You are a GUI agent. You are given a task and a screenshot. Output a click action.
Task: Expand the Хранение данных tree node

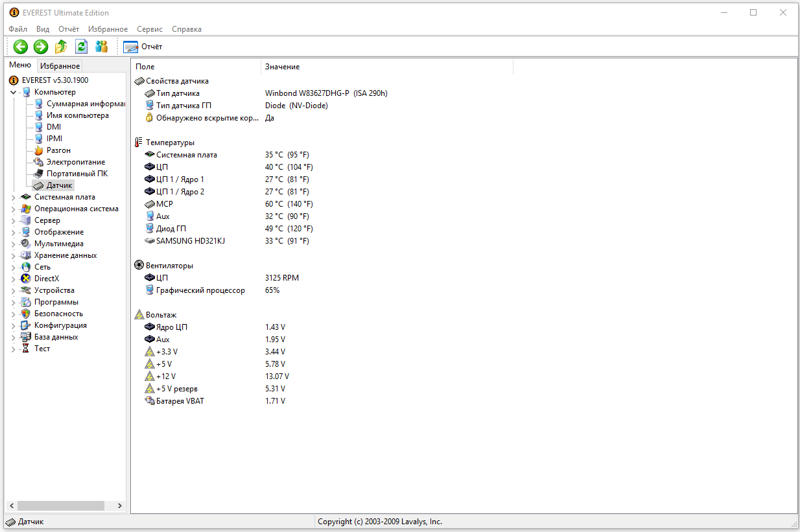14,255
